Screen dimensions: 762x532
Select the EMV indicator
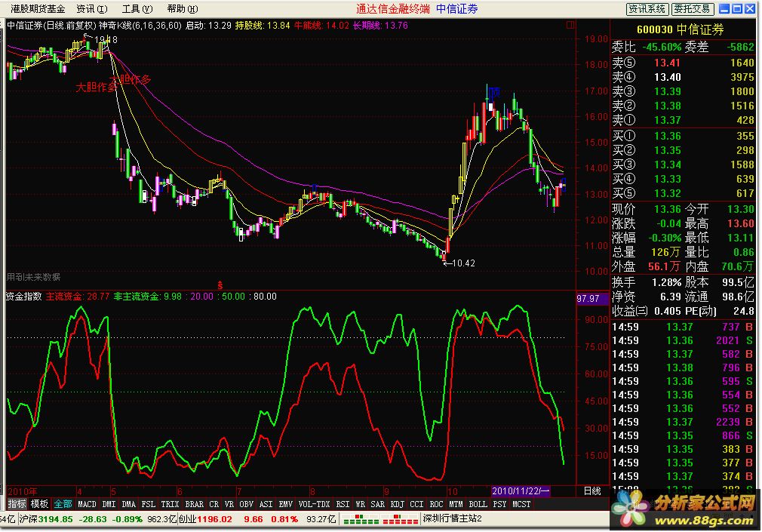(285, 504)
